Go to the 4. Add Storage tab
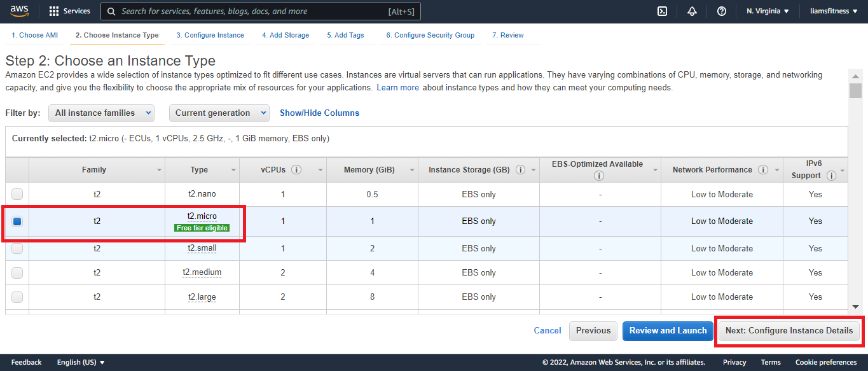This screenshot has width=868, height=371. [x=286, y=35]
